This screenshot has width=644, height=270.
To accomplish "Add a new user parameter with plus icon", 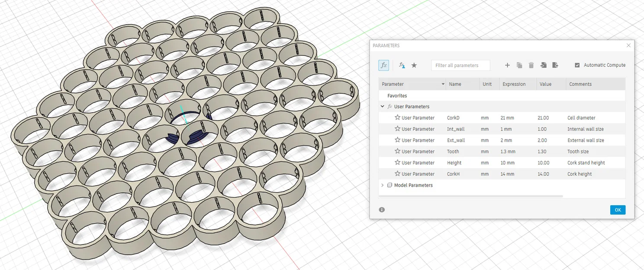I will pyautogui.click(x=507, y=65).
